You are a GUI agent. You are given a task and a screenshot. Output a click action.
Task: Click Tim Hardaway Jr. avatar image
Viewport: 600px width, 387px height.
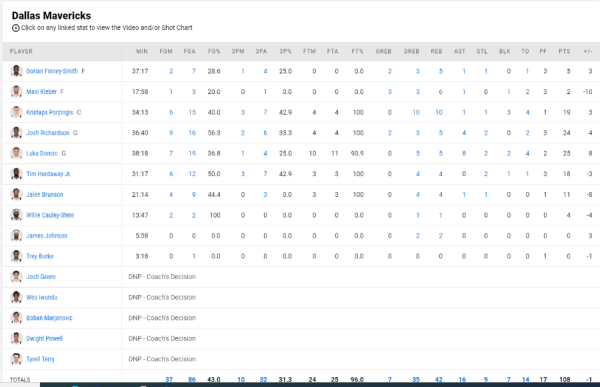(16, 174)
